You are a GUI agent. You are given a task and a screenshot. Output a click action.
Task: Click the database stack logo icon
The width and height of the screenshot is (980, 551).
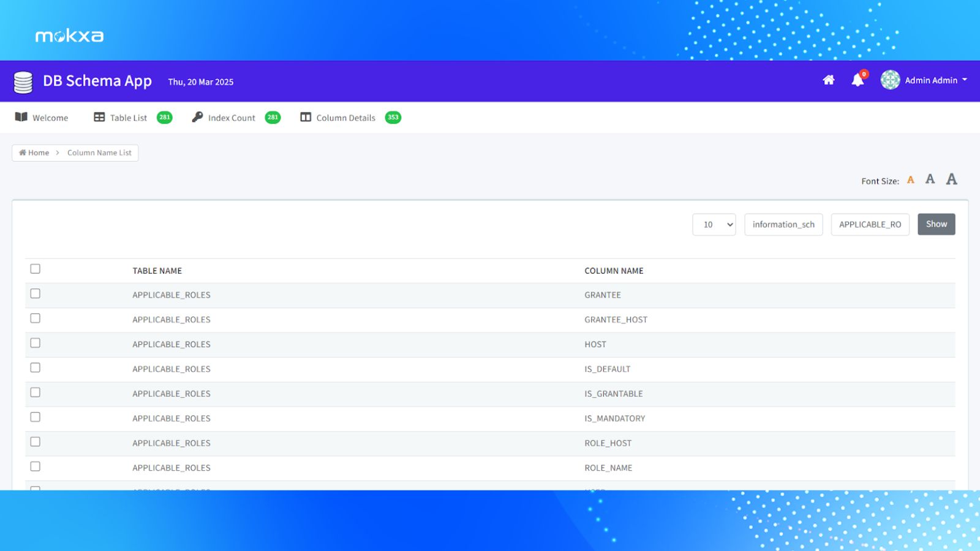pyautogui.click(x=23, y=82)
